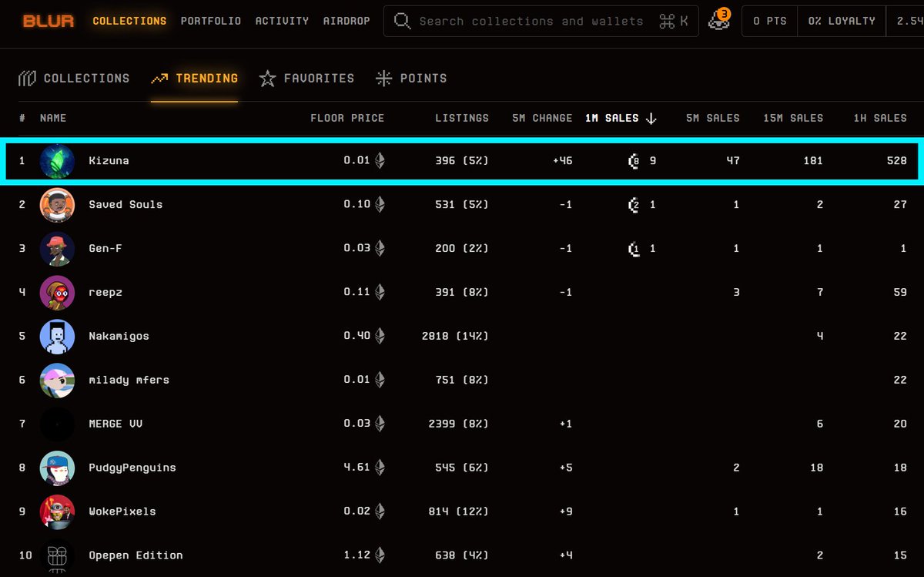Switch to the Collections tab
Screen dimensions: 924x577
pos(74,78)
